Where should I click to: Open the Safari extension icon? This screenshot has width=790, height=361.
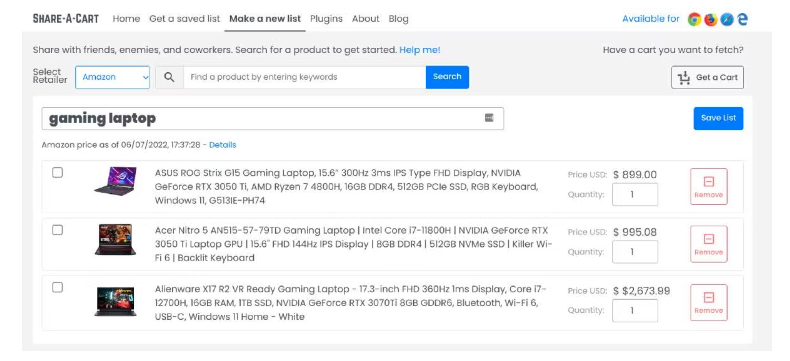coord(727,19)
